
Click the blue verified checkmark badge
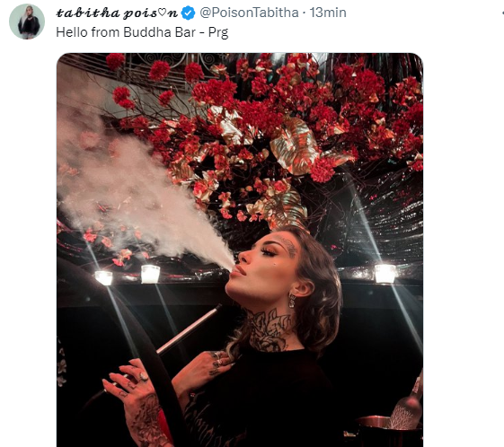(188, 13)
